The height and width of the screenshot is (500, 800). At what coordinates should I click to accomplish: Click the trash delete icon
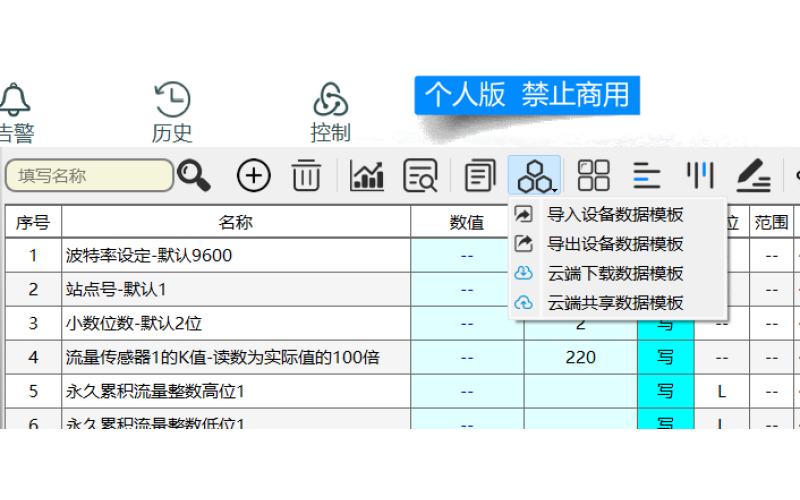(x=306, y=176)
